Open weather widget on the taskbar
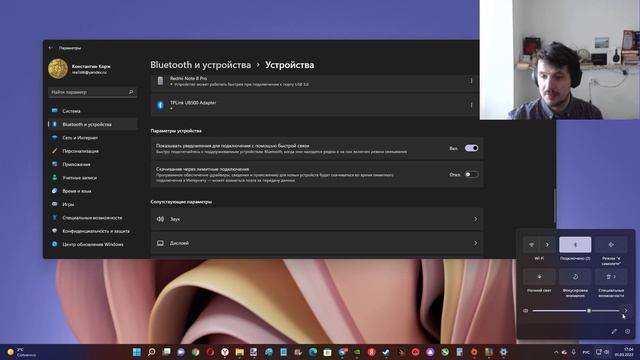640x360 pixels. pos(22,352)
